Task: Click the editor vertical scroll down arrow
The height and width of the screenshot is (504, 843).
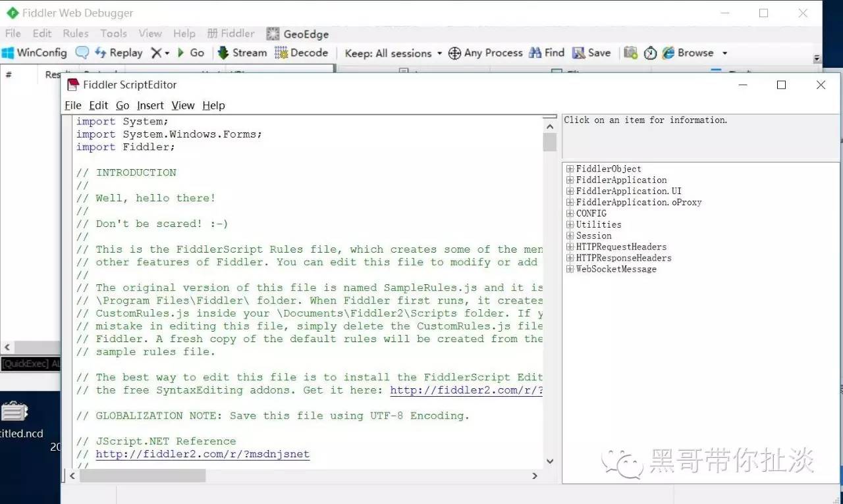Action: click(x=550, y=461)
